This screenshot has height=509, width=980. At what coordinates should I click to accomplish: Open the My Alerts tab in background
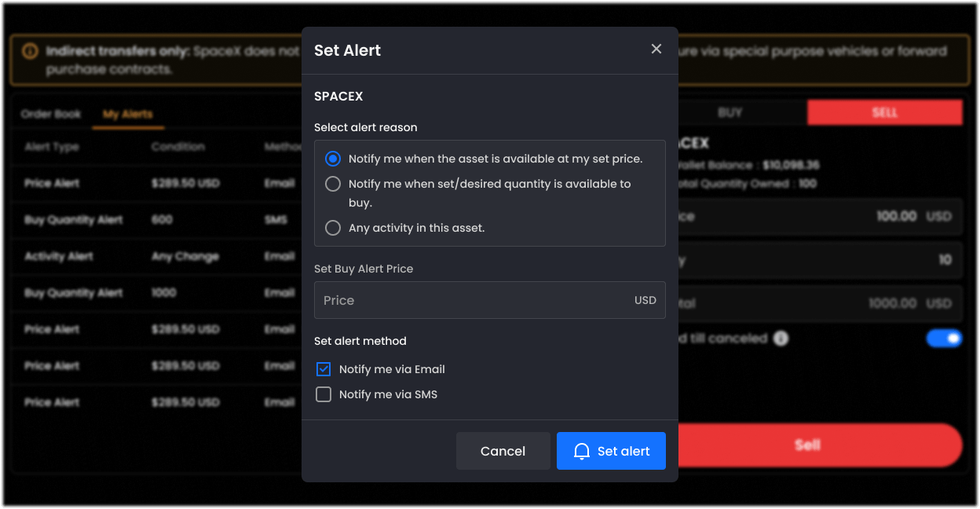pyautogui.click(x=128, y=114)
